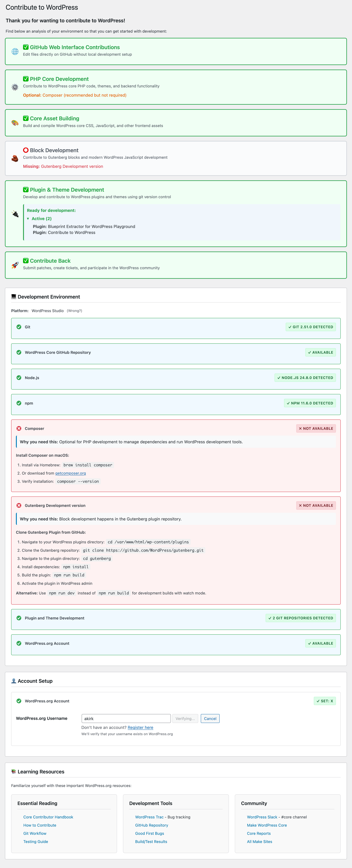Click the brick icon beside Block Development
This screenshot has width=352, height=868.
coord(15,158)
